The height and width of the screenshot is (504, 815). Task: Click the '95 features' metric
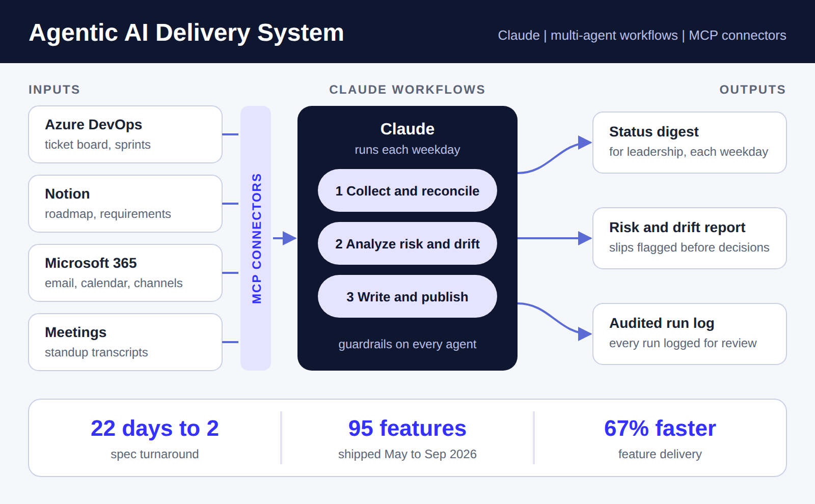tap(407, 428)
